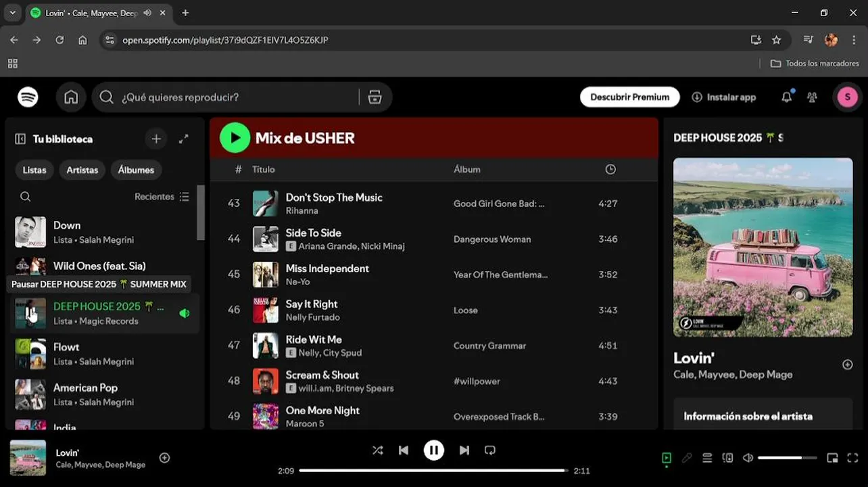Open the Flowt playlist
Viewport: 868px width, 487px height.
(x=105, y=354)
